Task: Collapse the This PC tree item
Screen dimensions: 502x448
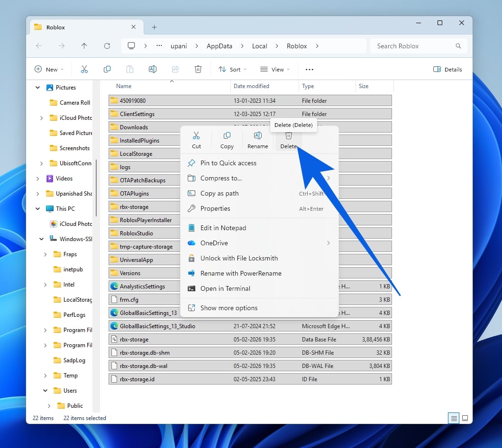Action: [x=37, y=208]
